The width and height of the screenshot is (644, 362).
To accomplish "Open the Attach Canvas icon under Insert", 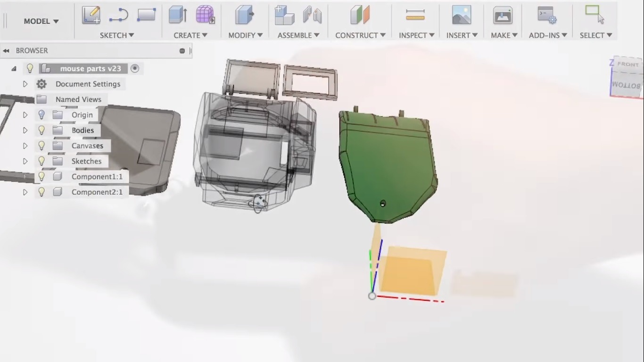I will pos(462,15).
